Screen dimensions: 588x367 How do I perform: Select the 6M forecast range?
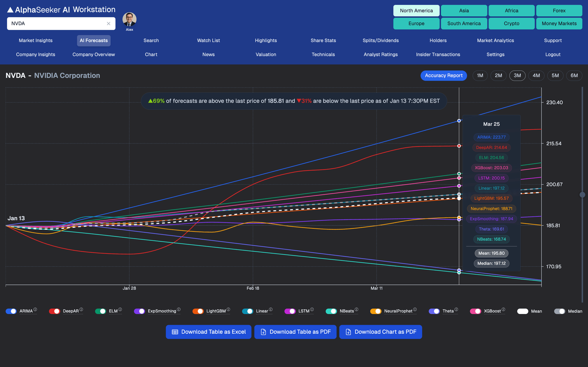[x=574, y=75]
